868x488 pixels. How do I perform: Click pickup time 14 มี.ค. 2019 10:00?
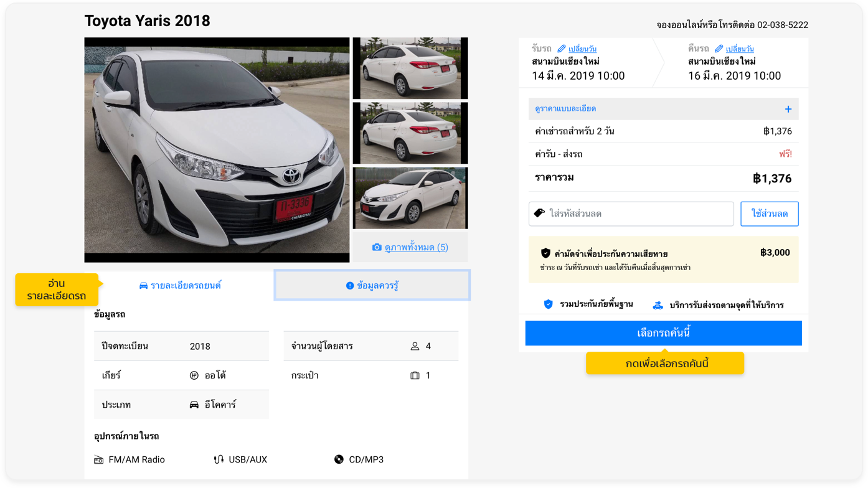(578, 76)
